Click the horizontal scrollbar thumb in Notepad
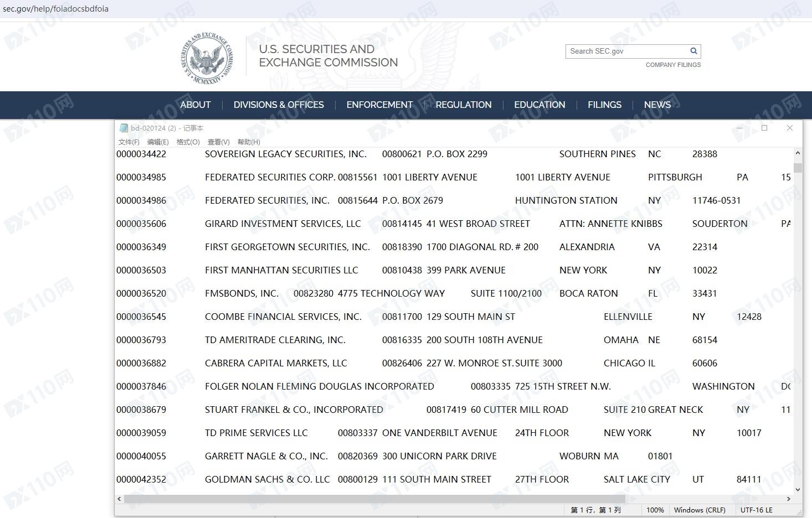Image resolution: width=812 pixels, height=518 pixels. (x=374, y=499)
